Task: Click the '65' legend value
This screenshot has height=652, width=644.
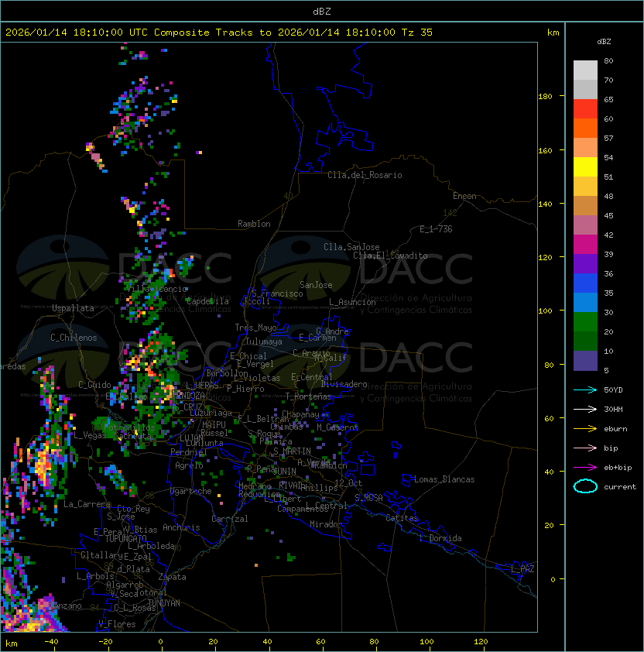Action: point(608,99)
